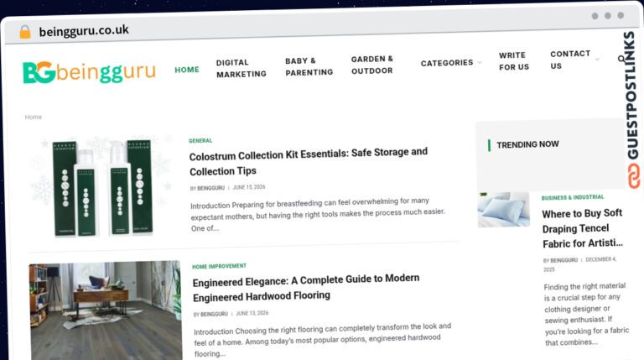Open Colostrum Collection Kit Essentials article title
This screenshot has width=644, height=360.
308,161
